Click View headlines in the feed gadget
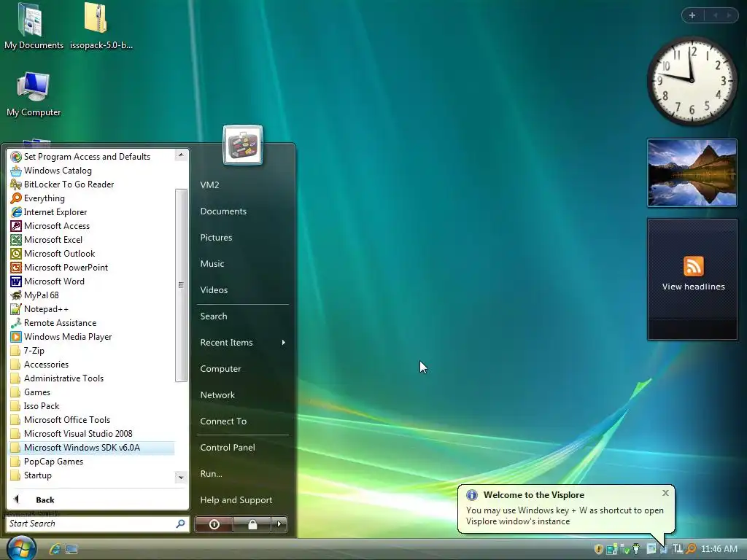 pos(693,287)
